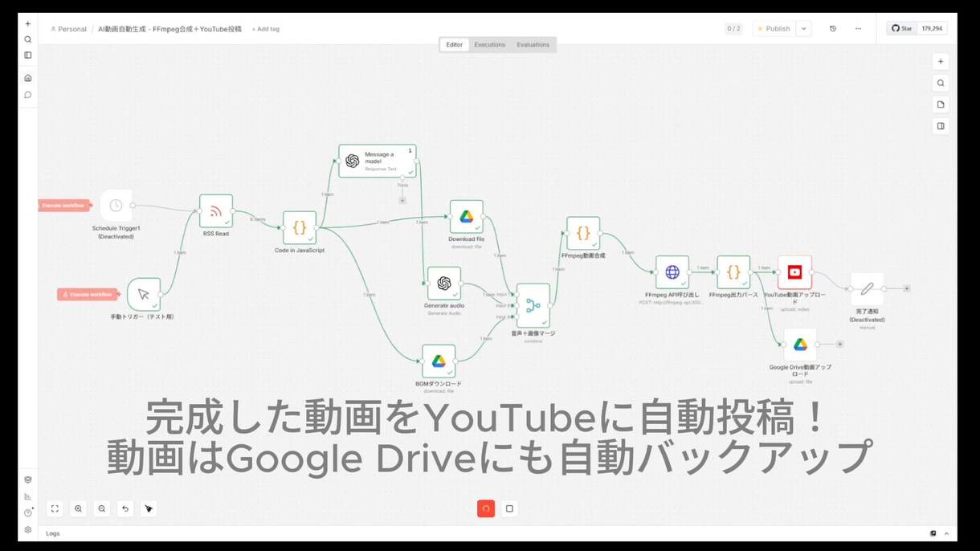
Task: Click the fit-to-view canvas button
Action: 55,508
